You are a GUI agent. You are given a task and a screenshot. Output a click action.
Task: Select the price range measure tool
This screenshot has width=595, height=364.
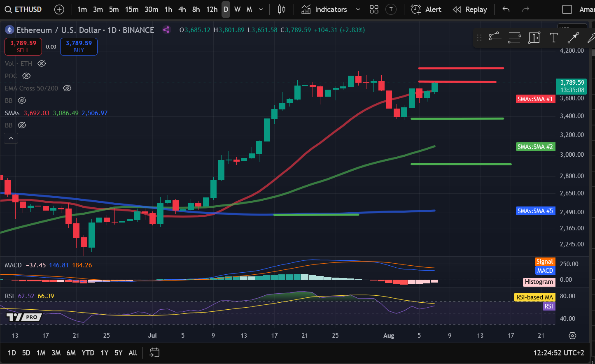(534, 38)
